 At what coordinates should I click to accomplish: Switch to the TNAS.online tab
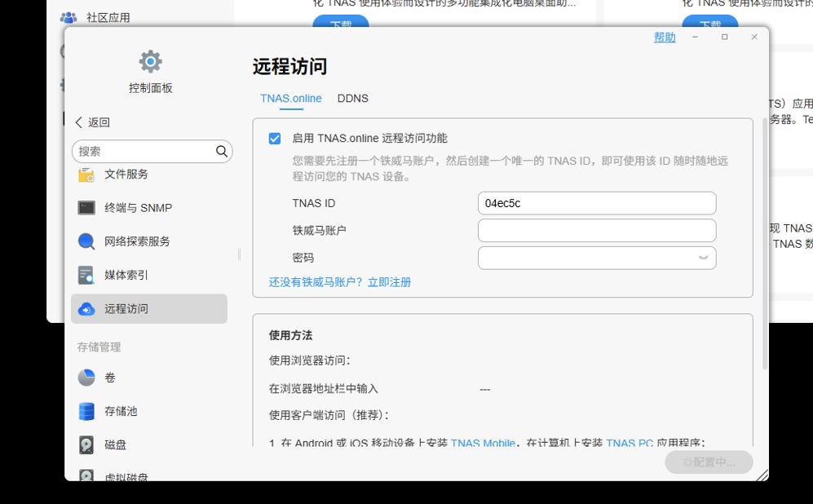click(x=291, y=99)
